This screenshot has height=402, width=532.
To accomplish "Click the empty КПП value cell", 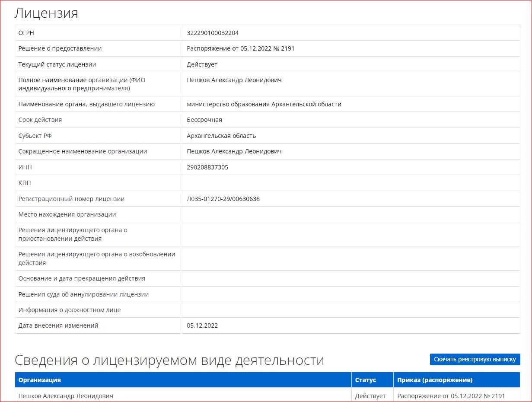I will pyautogui.click(x=351, y=183).
